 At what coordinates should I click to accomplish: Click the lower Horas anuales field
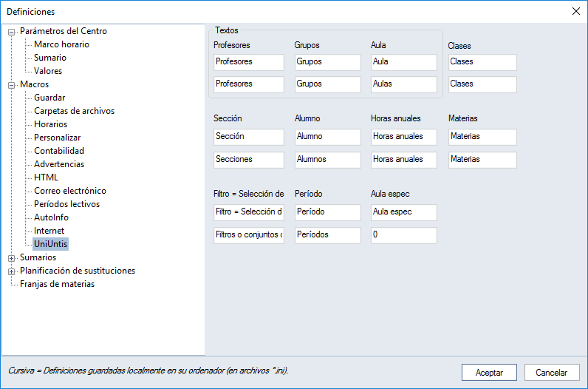[404, 160]
